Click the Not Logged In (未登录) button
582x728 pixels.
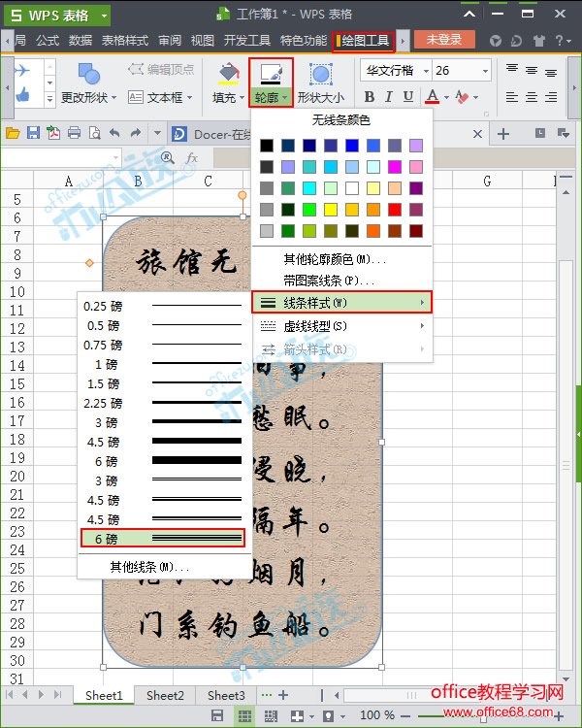[x=444, y=40]
